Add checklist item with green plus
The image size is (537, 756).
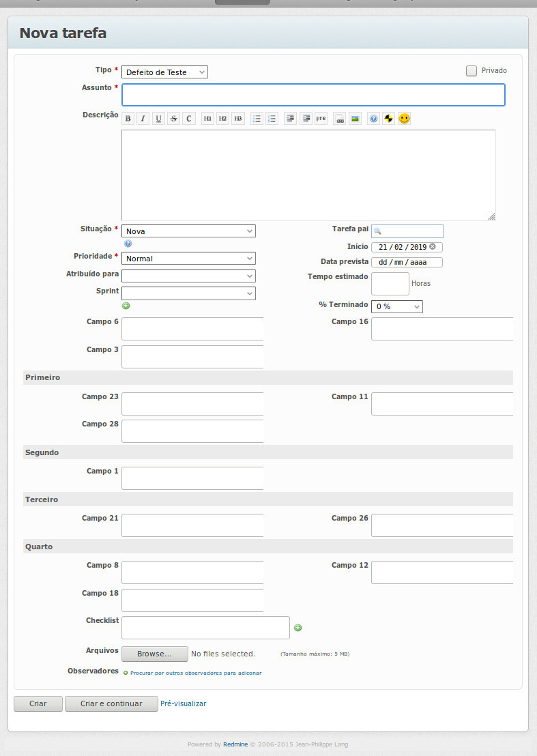pos(298,628)
